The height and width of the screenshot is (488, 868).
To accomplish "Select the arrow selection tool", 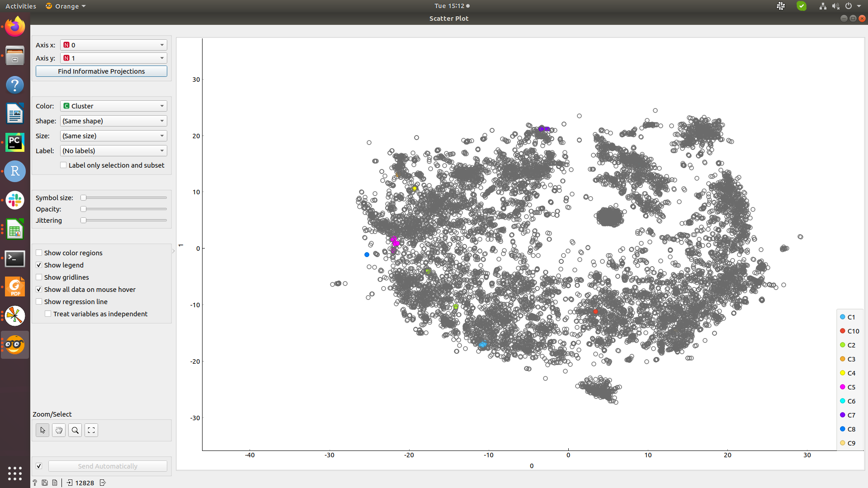I will click(x=42, y=430).
